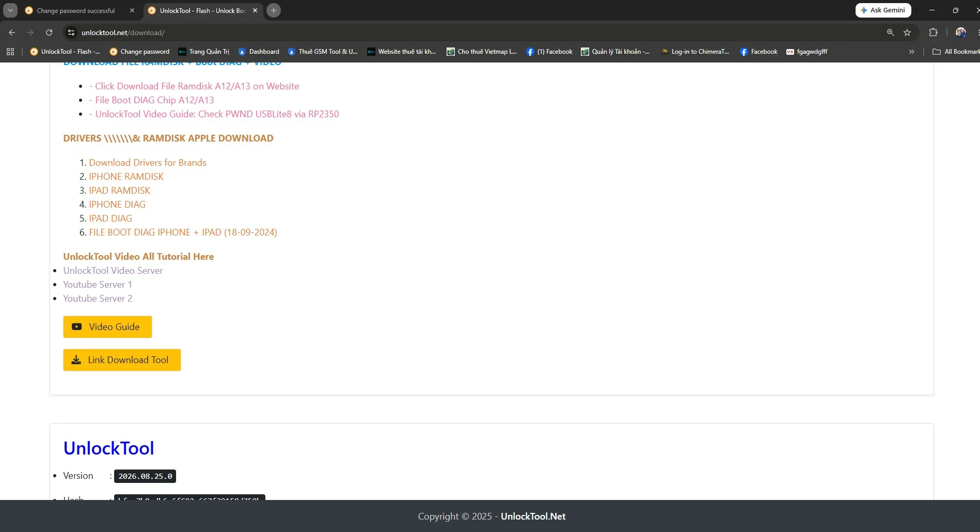The image size is (980, 532).
Task: Close the 'Change password successful' tab
Action: 132,10
